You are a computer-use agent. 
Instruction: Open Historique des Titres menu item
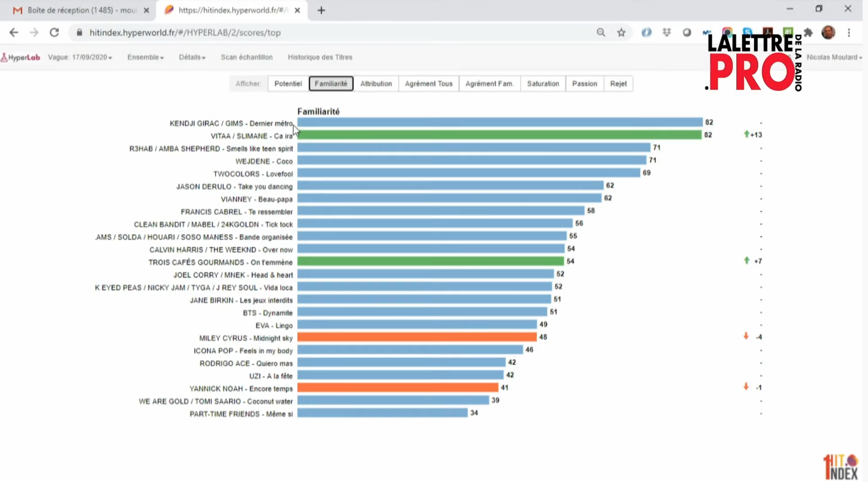(x=320, y=57)
